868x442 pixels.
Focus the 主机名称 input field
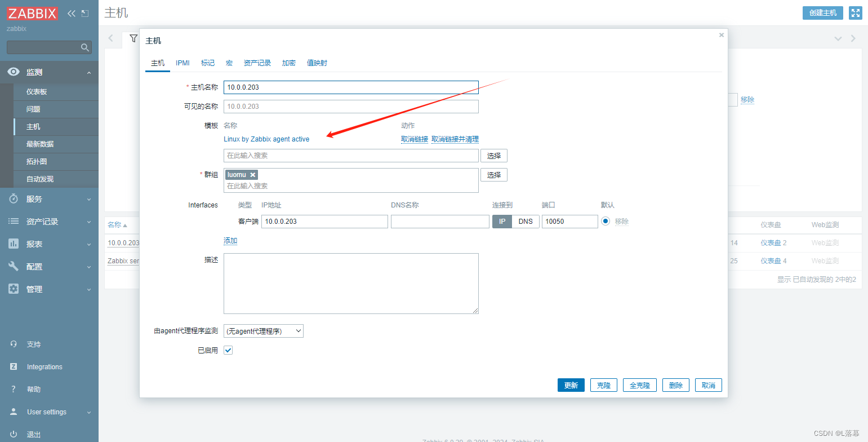pyautogui.click(x=351, y=87)
